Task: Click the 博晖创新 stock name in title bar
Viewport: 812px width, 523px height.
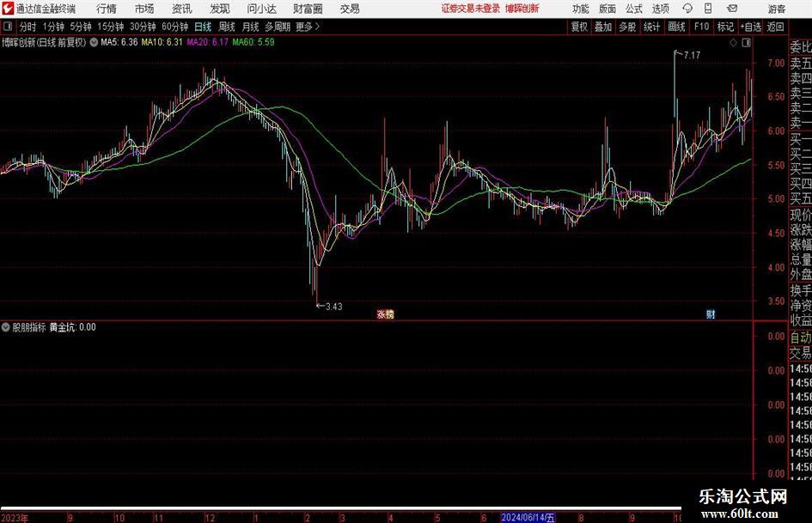Action: click(x=522, y=9)
